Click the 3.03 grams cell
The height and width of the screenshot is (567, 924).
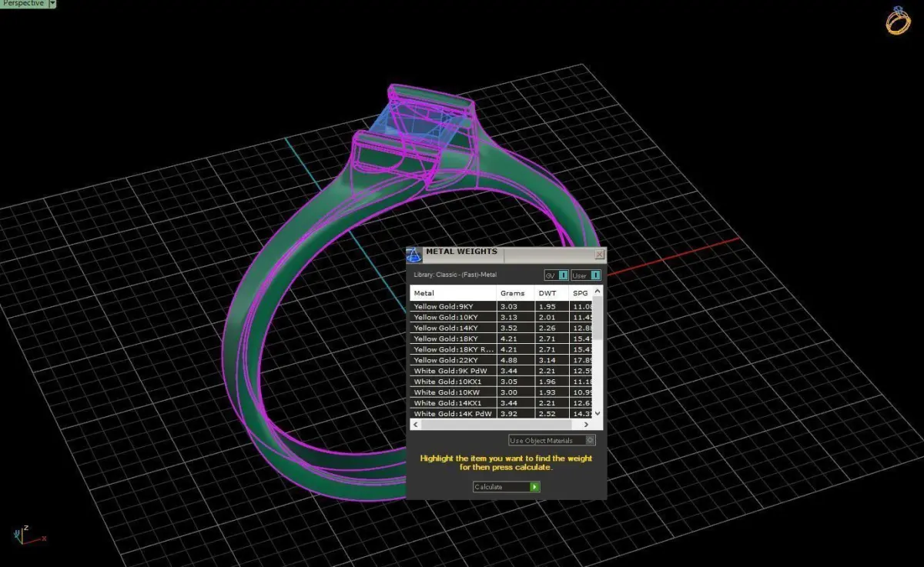click(x=515, y=306)
